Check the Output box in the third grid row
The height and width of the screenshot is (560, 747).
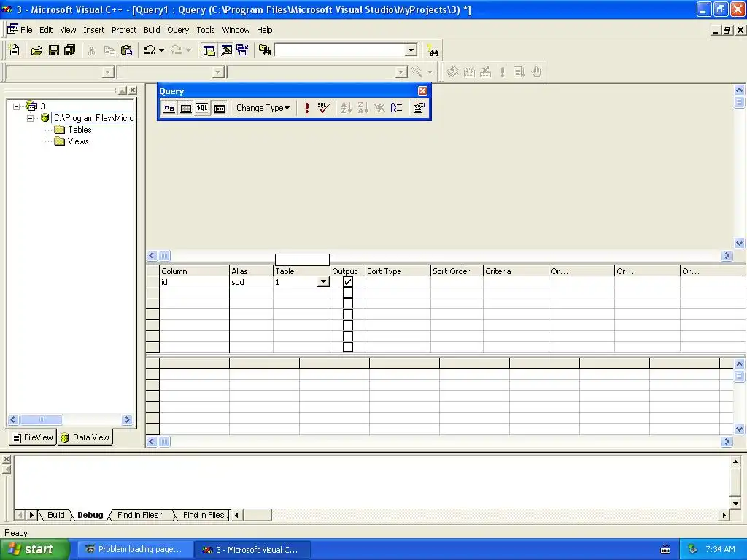coord(348,304)
